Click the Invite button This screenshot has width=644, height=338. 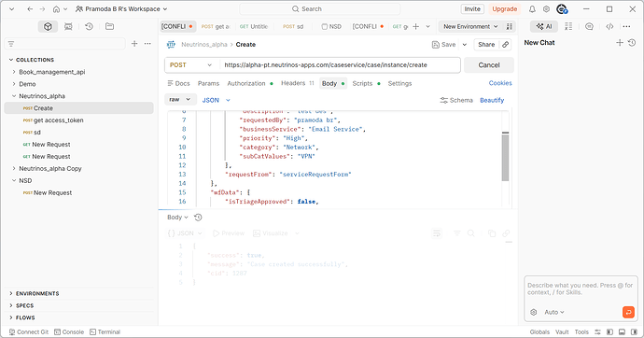(472, 9)
